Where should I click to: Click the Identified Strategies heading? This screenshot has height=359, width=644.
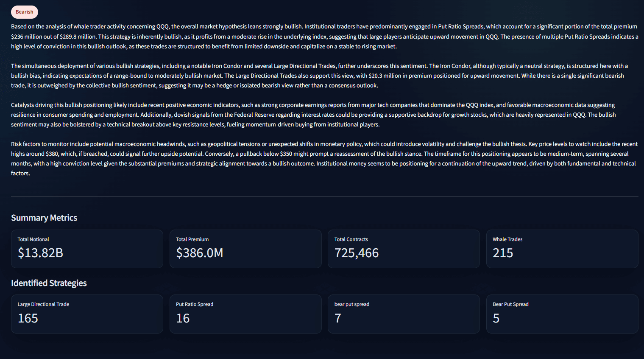[x=49, y=283]
